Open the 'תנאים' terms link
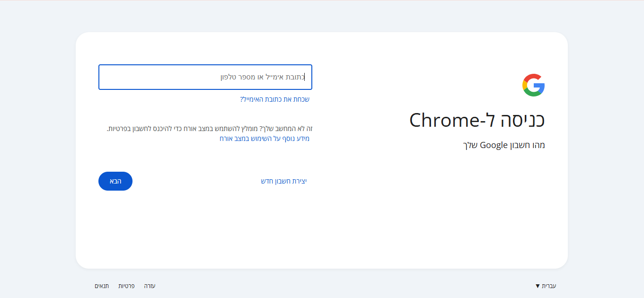Screen dimensions: 644x298 (x=102, y=286)
